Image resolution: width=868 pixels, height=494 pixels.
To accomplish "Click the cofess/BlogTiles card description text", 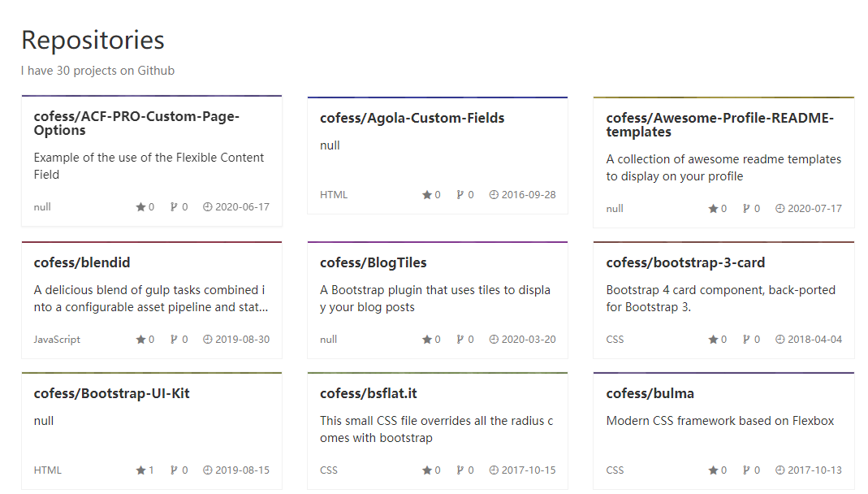I will (434, 298).
